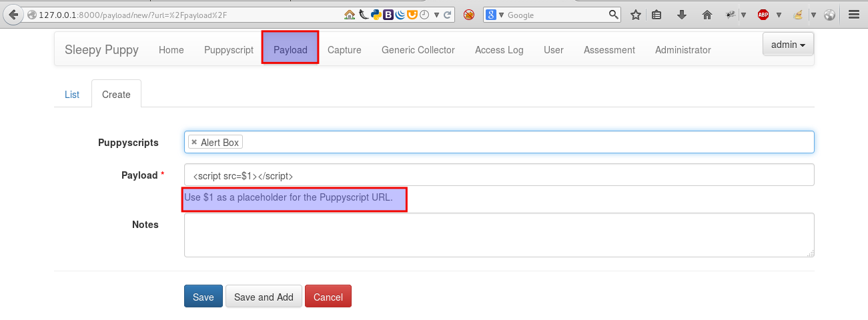Expand the Adblock Plus dropdown arrow

pos(778,15)
